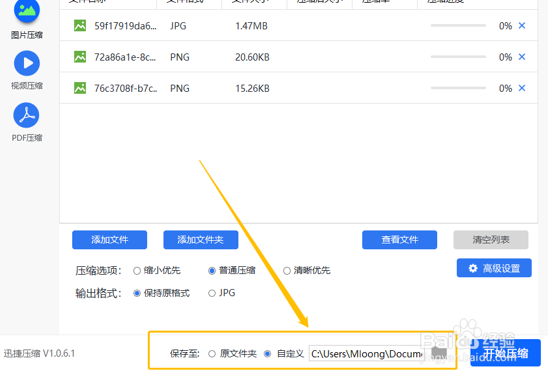The width and height of the screenshot is (548, 377).
Task: Click the 添加文件夹 button
Action: [201, 240]
